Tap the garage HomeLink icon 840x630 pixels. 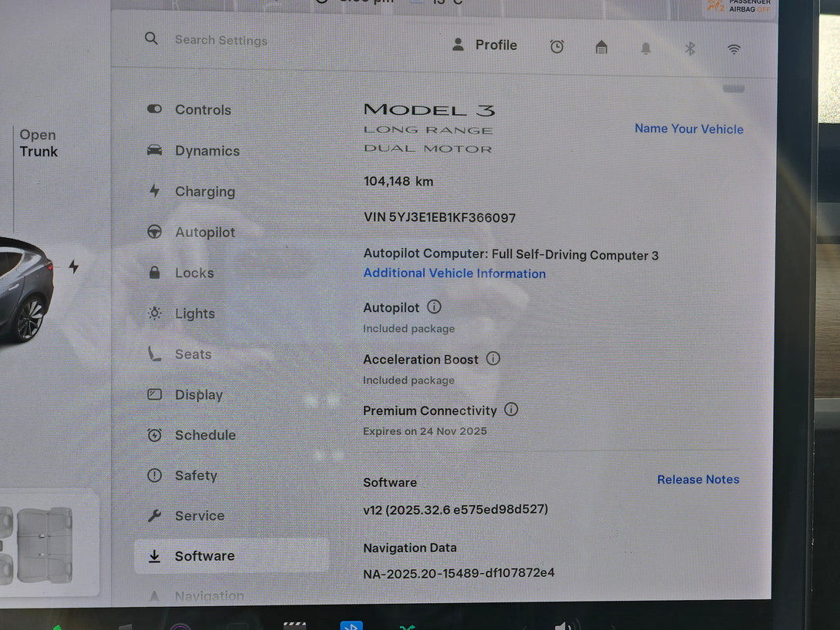tap(601, 48)
